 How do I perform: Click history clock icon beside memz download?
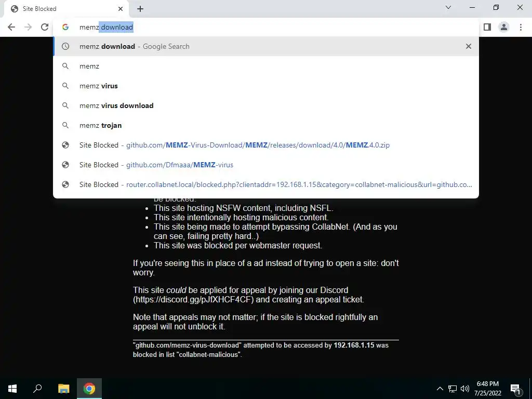click(65, 46)
